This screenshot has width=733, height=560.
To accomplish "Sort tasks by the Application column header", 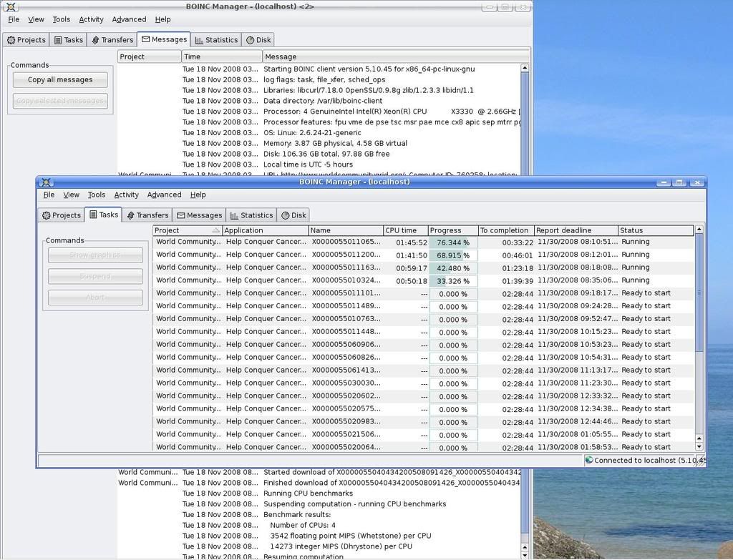I will tap(265, 230).
